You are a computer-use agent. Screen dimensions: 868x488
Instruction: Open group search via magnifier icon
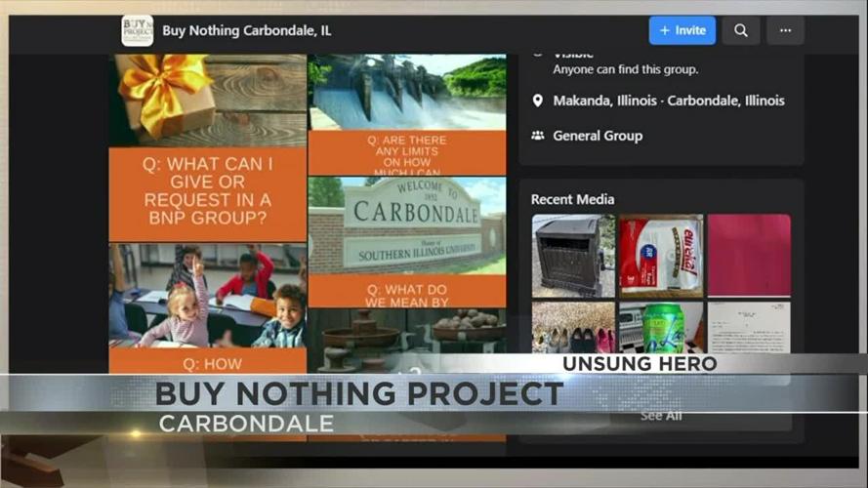[741, 30]
